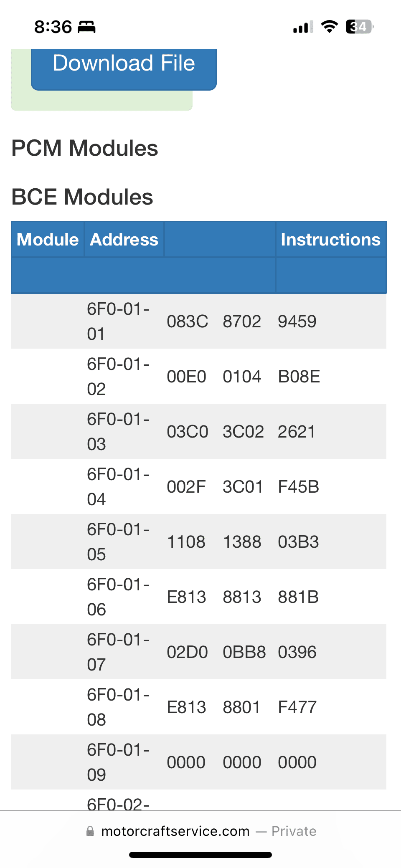401x868 pixels.
Task: Tap the PCM Modules heading
Action: [85, 148]
